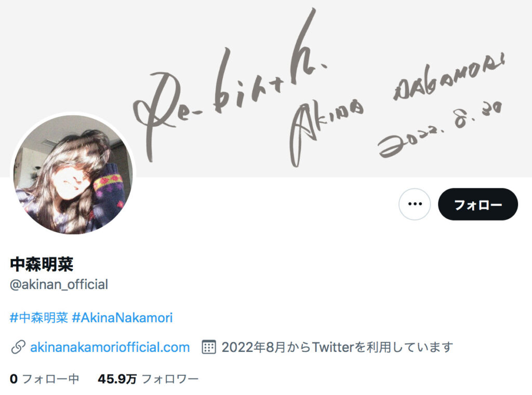Click the black フォロー follow button
The image size is (532, 395).
[478, 204]
